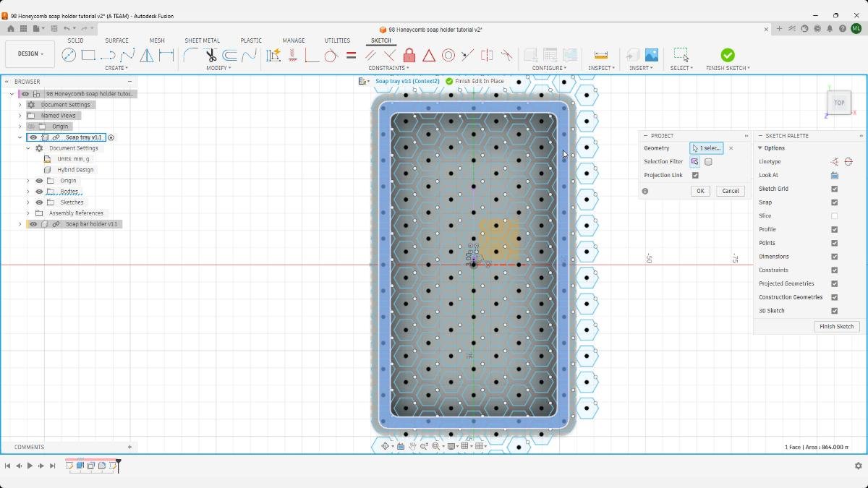The height and width of the screenshot is (488, 868).
Task: Click the Geometry selection field
Action: point(707,148)
